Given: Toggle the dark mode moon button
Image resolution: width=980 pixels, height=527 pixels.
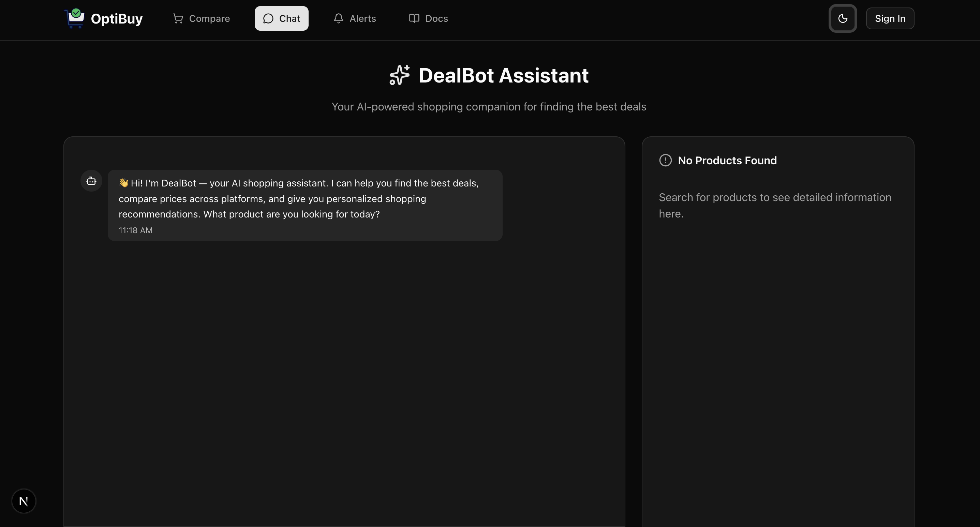Looking at the screenshot, I should coord(843,19).
